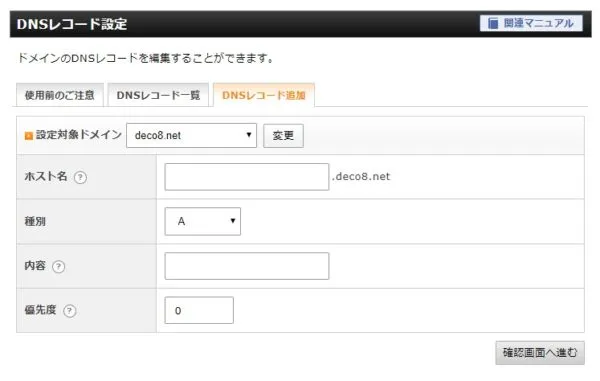Click the 変更 button
Image resolution: width=600 pixels, height=381 pixels.
pos(283,135)
